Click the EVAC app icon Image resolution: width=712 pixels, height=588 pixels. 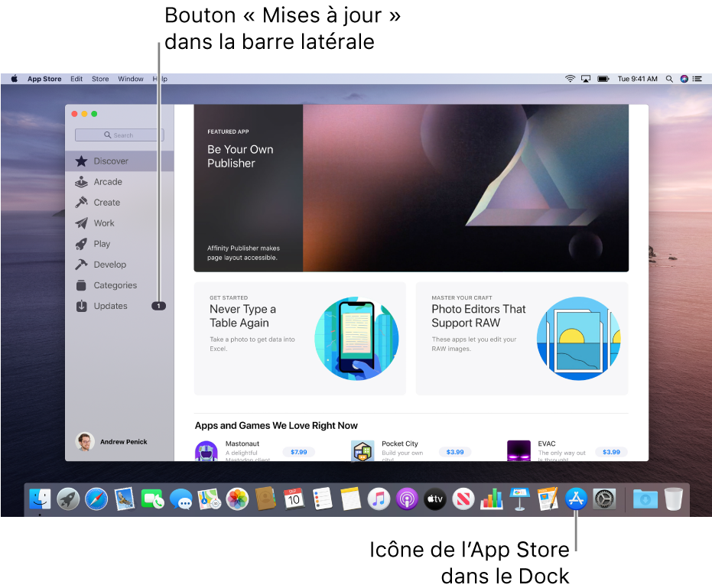(x=519, y=451)
